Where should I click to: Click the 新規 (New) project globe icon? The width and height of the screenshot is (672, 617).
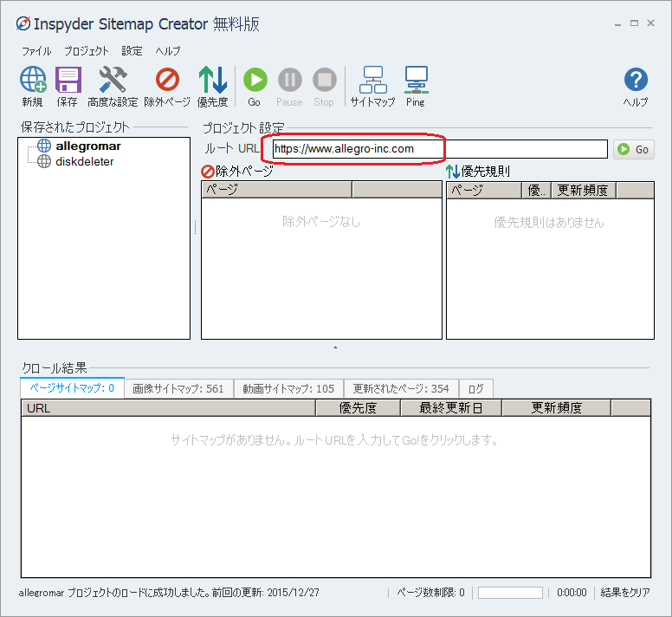[x=33, y=80]
